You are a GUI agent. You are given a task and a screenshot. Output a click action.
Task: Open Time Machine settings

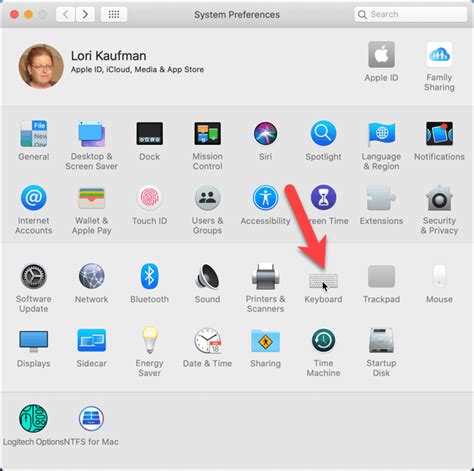tap(323, 340)
